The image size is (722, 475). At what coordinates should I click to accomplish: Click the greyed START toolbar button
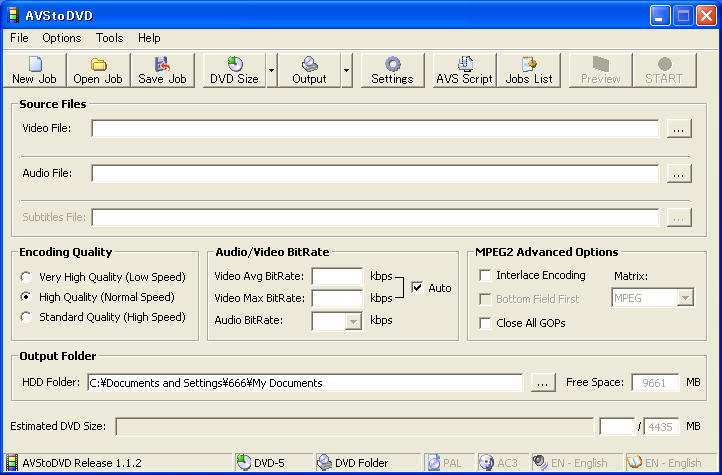(664, 70)
